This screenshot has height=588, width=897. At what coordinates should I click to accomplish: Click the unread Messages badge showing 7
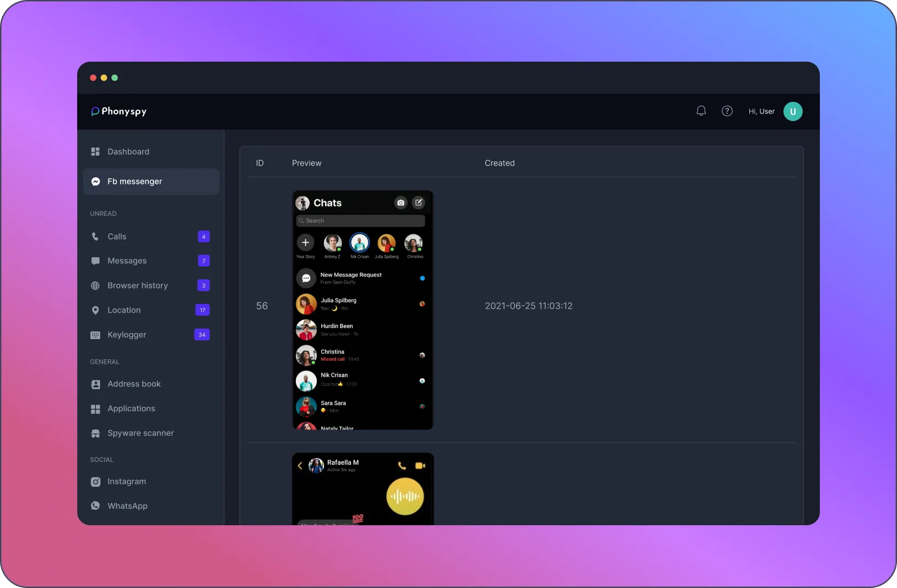pos(203,261)
